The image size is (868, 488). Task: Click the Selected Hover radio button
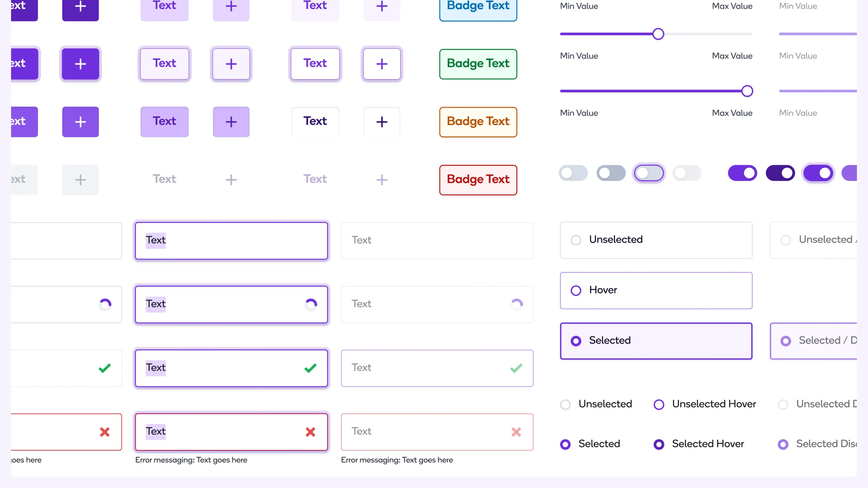tap(659, 444)
